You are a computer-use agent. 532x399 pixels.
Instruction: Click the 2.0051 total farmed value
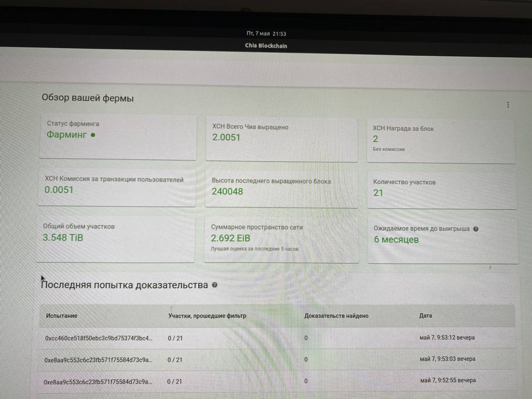[x=226, y=138]
